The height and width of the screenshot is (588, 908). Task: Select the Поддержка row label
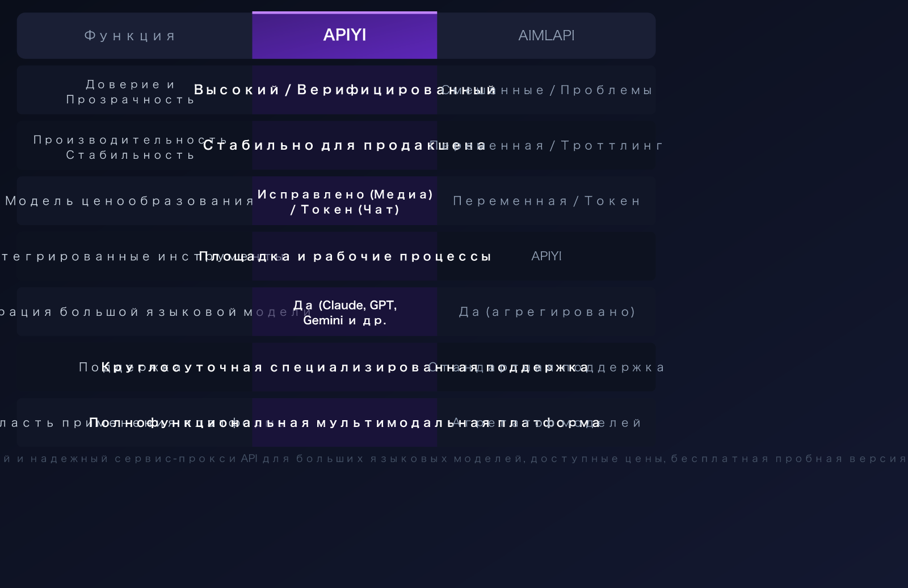[129, 367]
